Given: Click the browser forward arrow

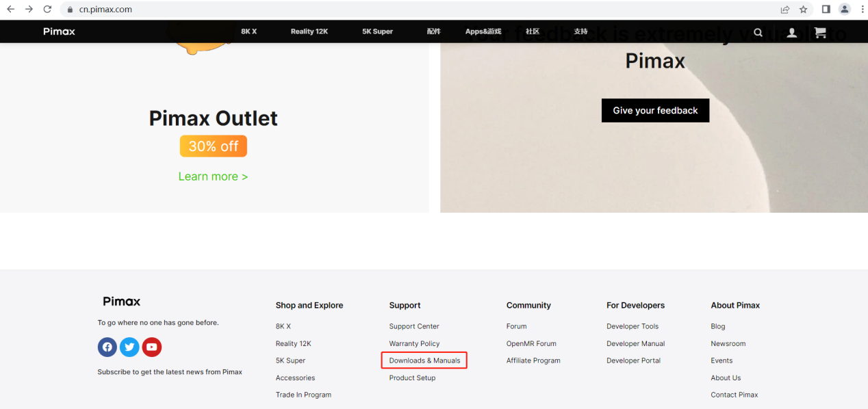Looking at the screenshot, I should [29, 10].
